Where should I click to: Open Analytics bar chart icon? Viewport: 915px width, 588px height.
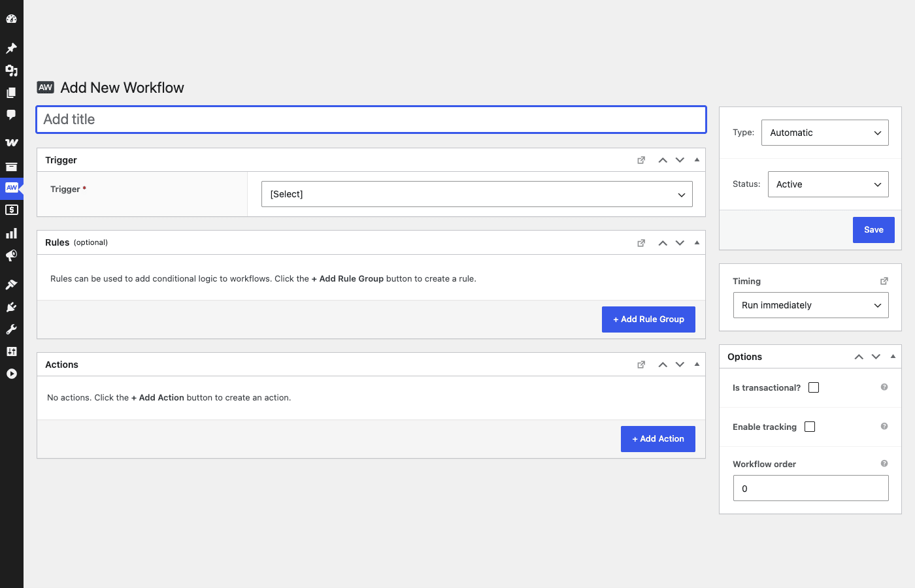point(11,233)
